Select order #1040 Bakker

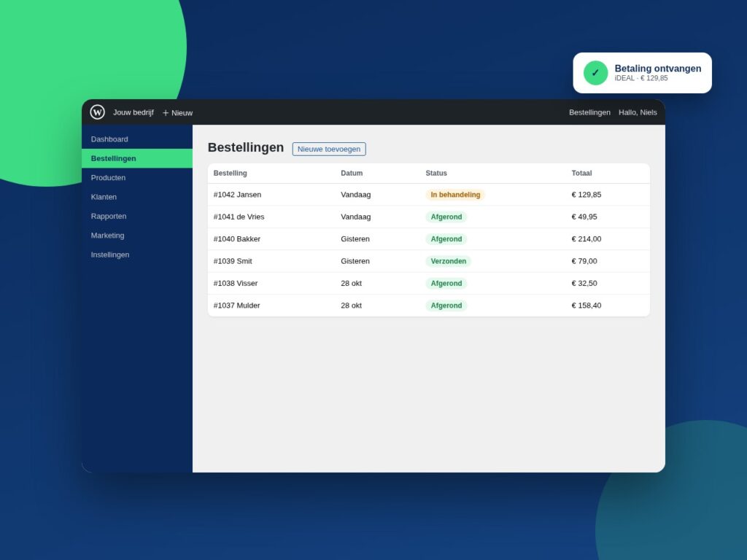point(237,239)
